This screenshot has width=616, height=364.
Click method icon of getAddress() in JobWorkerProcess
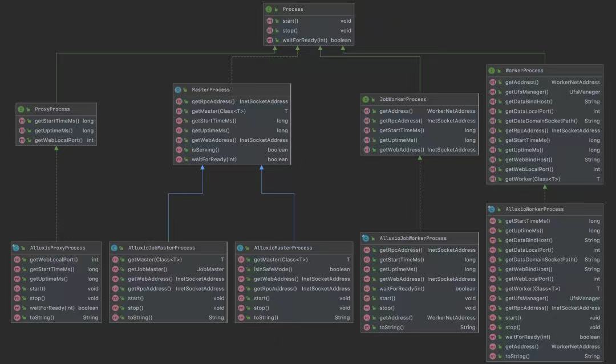click(367, 111)
